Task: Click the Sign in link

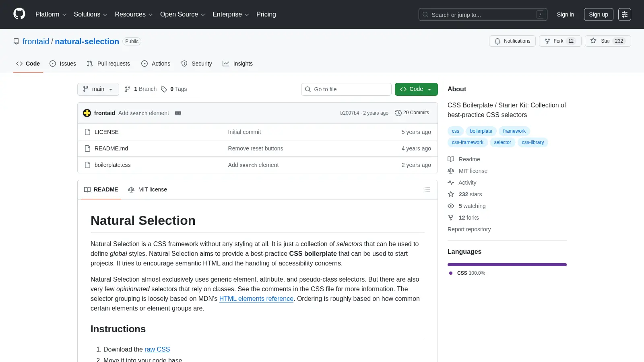Action: click(566, 14)
